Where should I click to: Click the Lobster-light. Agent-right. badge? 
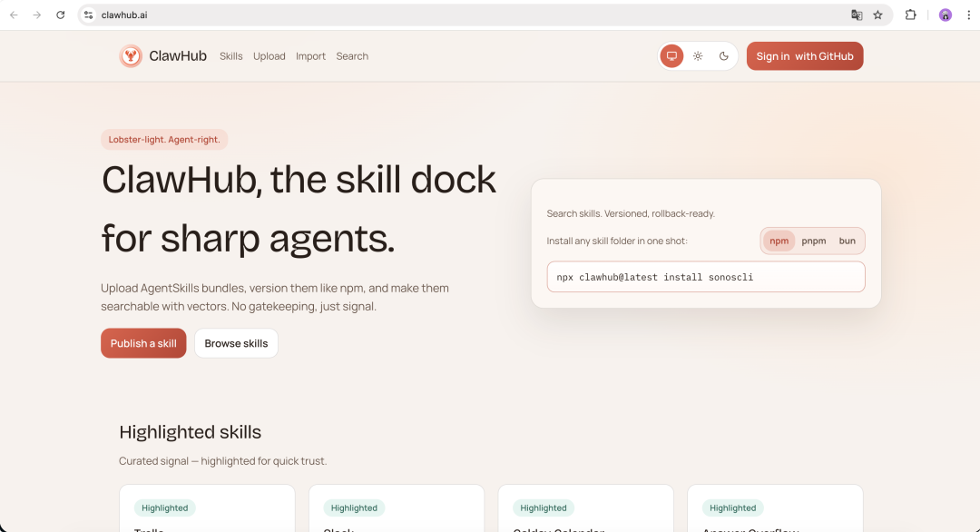[164, 140]
